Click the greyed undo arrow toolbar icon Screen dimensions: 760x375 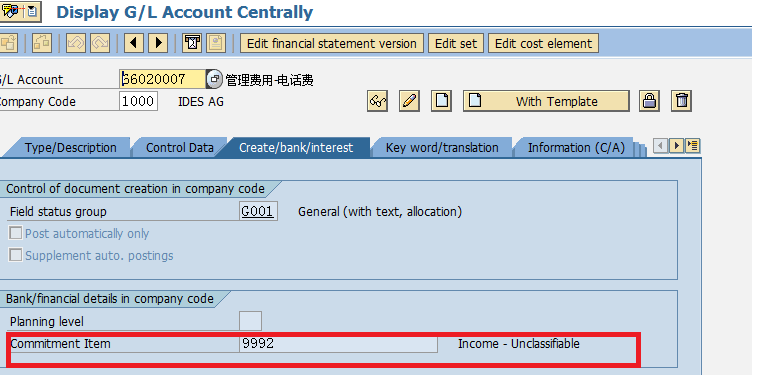[x=76, y=43]
